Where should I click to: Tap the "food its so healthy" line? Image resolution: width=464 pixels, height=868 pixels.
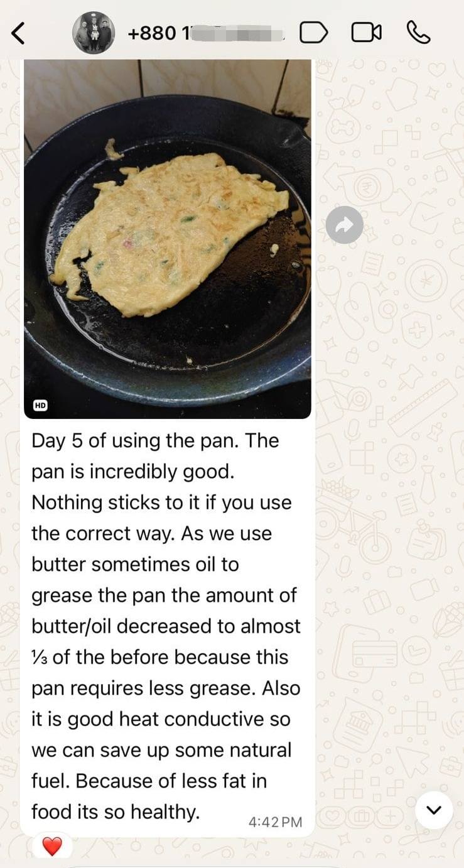[116, 812]
